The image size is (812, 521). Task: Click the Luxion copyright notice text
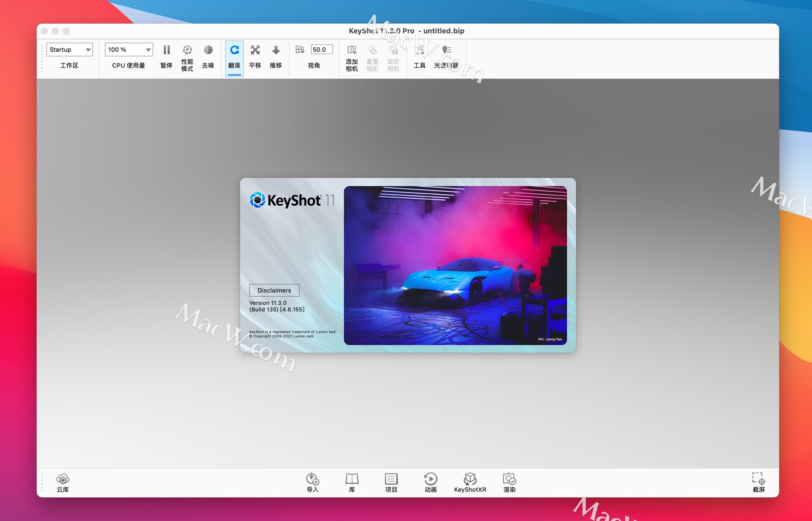[x=293, y=334]
